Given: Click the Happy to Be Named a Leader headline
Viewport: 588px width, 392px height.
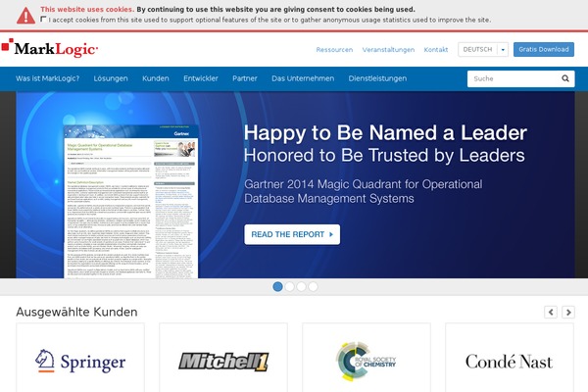Looking at the screenshot, I should [385, 133].
